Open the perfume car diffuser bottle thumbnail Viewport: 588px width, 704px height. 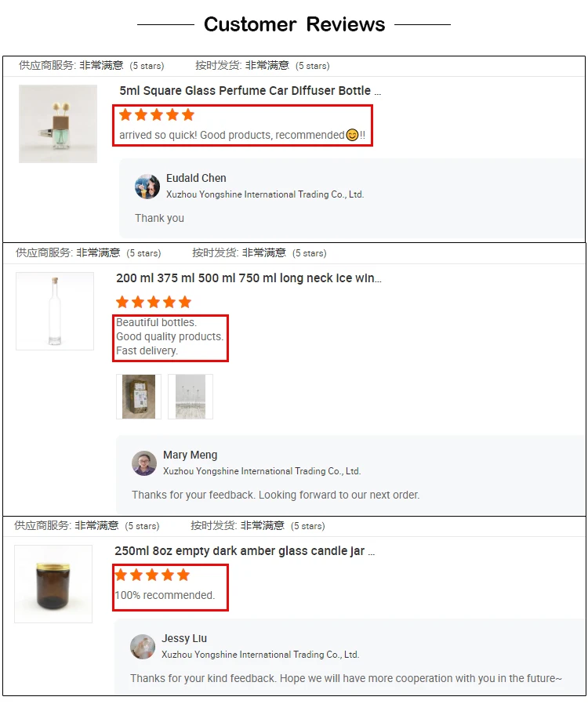[x=58, y=124]
